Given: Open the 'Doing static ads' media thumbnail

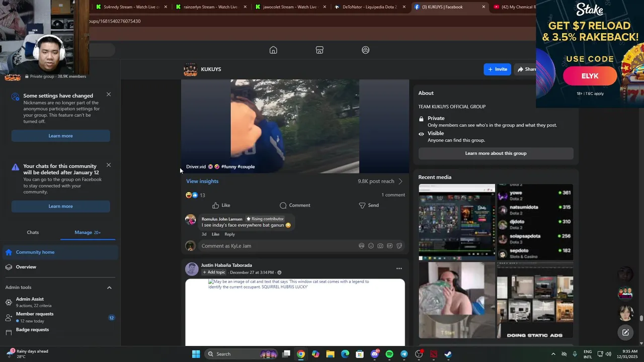Looking at the screenshot, I should pyautogui.click(x=535, y=300).
